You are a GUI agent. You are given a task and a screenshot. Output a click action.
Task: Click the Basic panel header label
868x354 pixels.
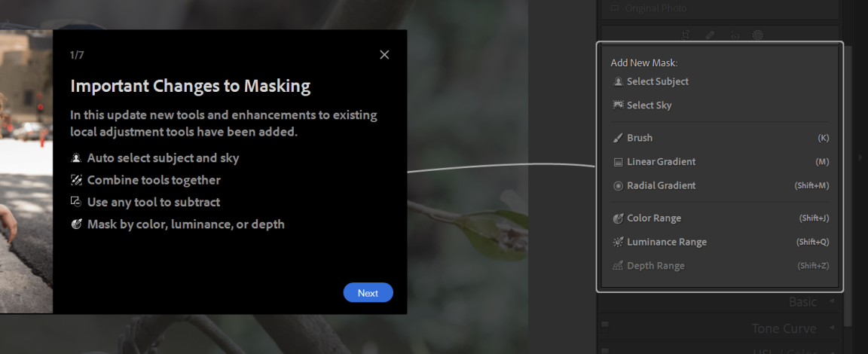(802, 302)
